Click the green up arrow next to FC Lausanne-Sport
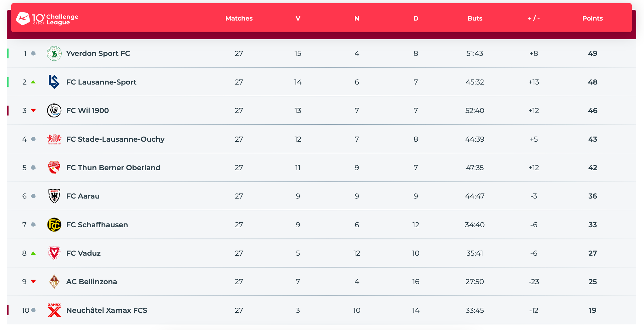The height and width of the screenshot is (330, 644). 33,82
